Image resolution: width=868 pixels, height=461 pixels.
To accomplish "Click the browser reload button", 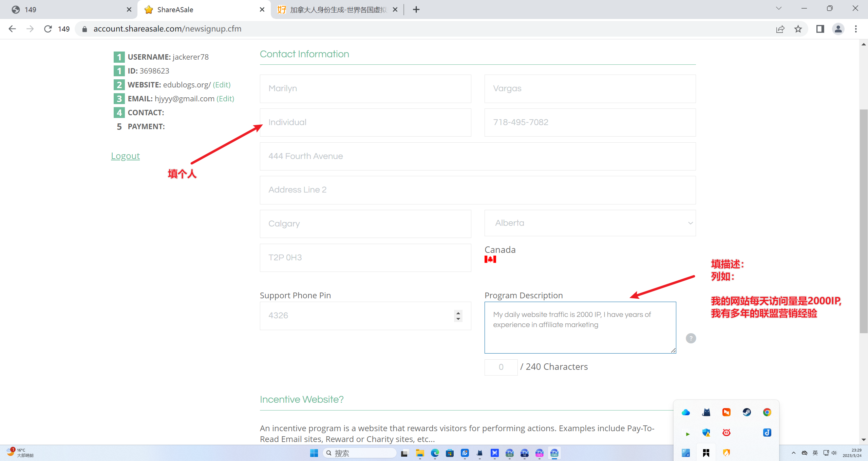I will (48, 29).
